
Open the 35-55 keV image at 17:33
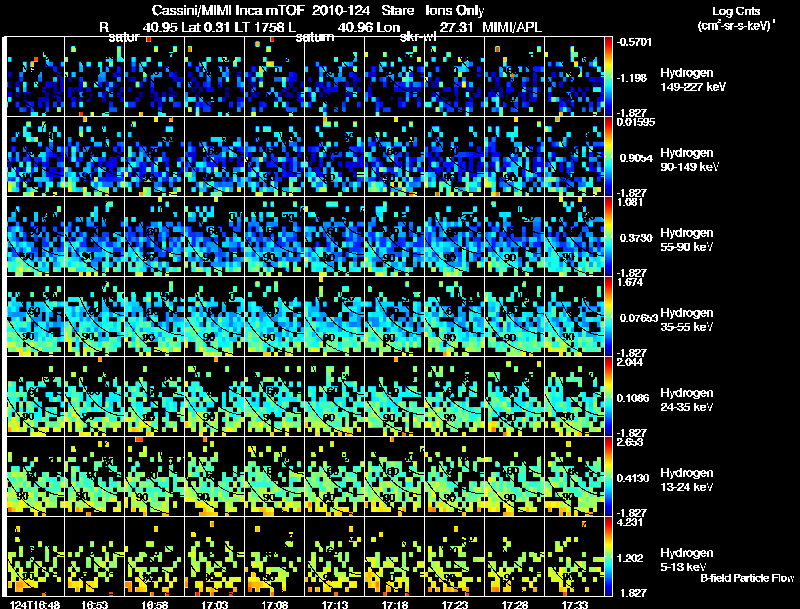coord(574,317)
